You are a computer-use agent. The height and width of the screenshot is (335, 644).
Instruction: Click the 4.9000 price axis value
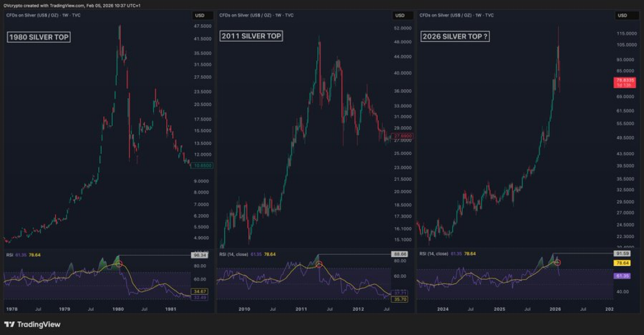pos(201,238)
